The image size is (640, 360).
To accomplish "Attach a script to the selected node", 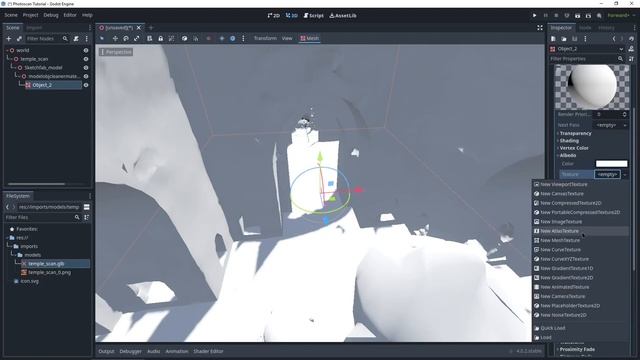I will [76, 38].
